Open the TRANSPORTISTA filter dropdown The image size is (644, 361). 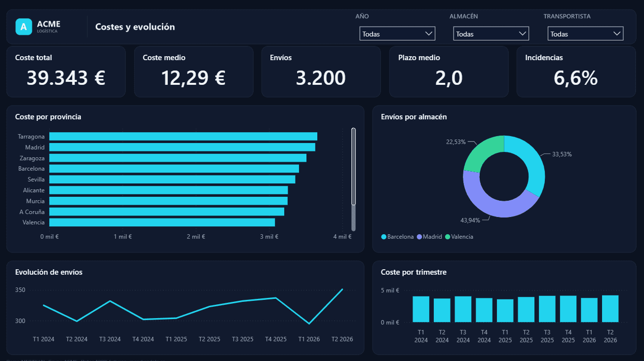tap(585, 34)
